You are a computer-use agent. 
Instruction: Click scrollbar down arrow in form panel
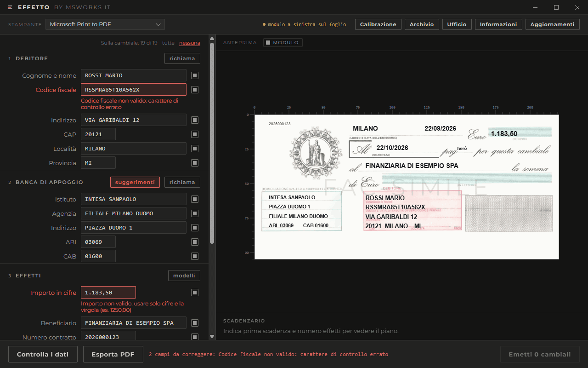(212, 337)
